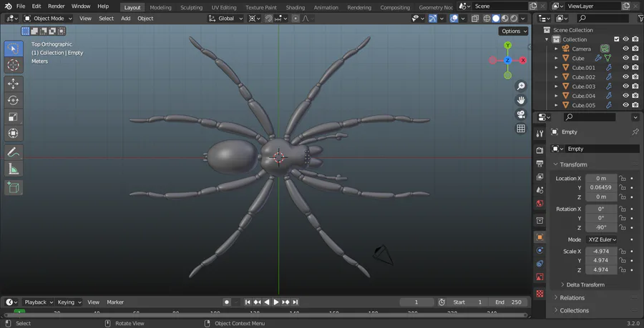644x328 pixels.
Task: Toggle Collection exclude checkbox
Action: (616, 39)
